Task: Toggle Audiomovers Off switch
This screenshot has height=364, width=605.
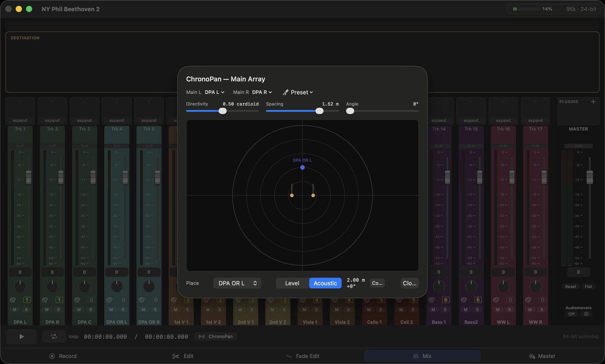Action: 572,314
